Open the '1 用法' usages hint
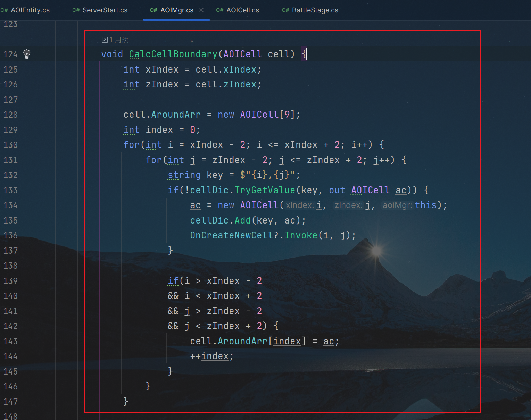The width and height of the screenshot is (531, 420). [119, 40]
